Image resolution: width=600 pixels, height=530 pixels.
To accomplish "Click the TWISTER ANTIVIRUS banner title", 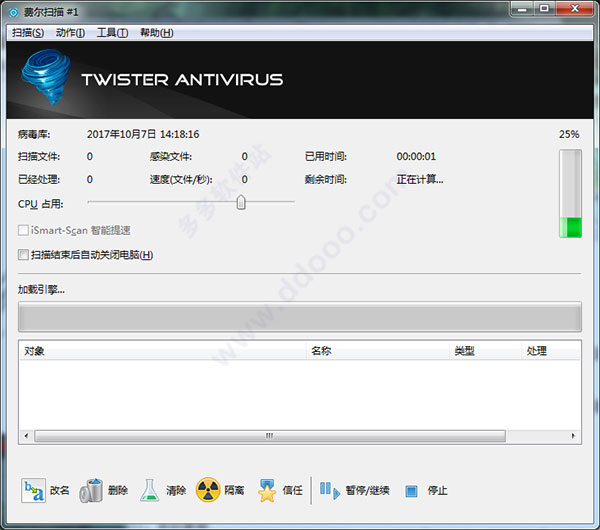I will (x=182, y=80).
